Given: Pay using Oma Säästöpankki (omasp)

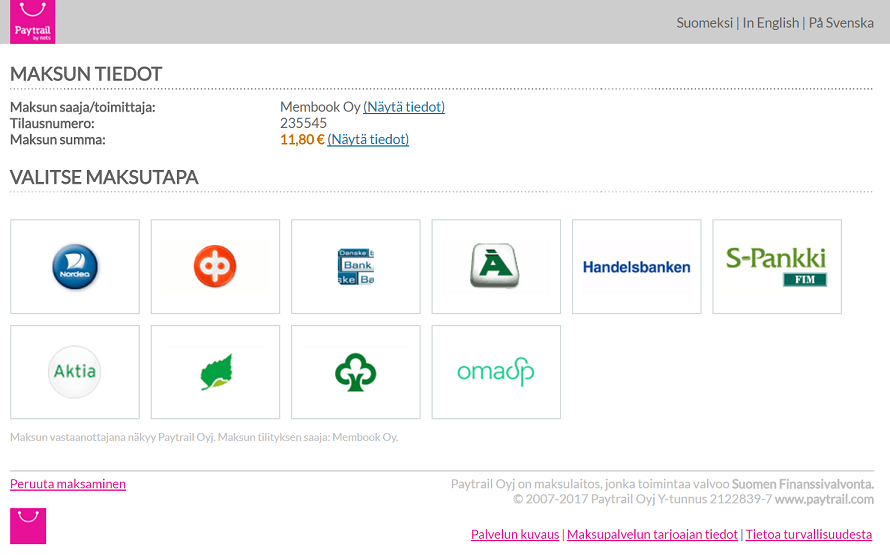Looking at the screenshot, I should pyautogui.click(x=496, y=372).
